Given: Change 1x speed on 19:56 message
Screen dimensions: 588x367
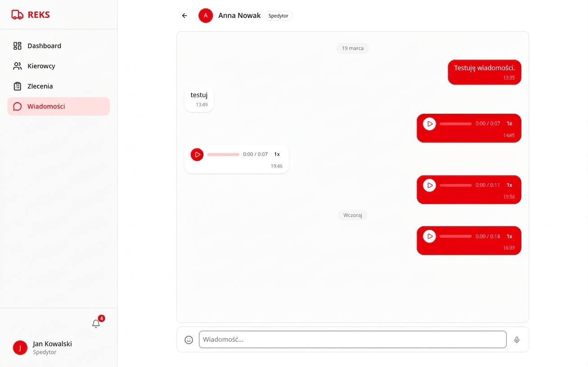Looking at the screenshot, I should click(509, 185).
